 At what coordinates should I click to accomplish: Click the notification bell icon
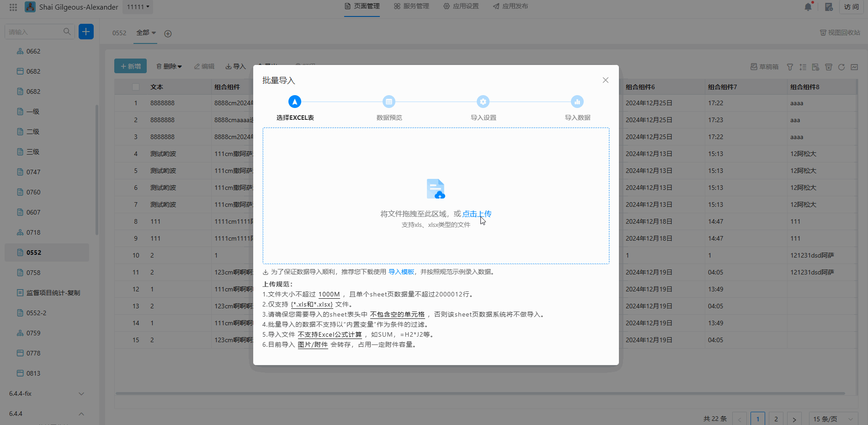tap(808, 7)
